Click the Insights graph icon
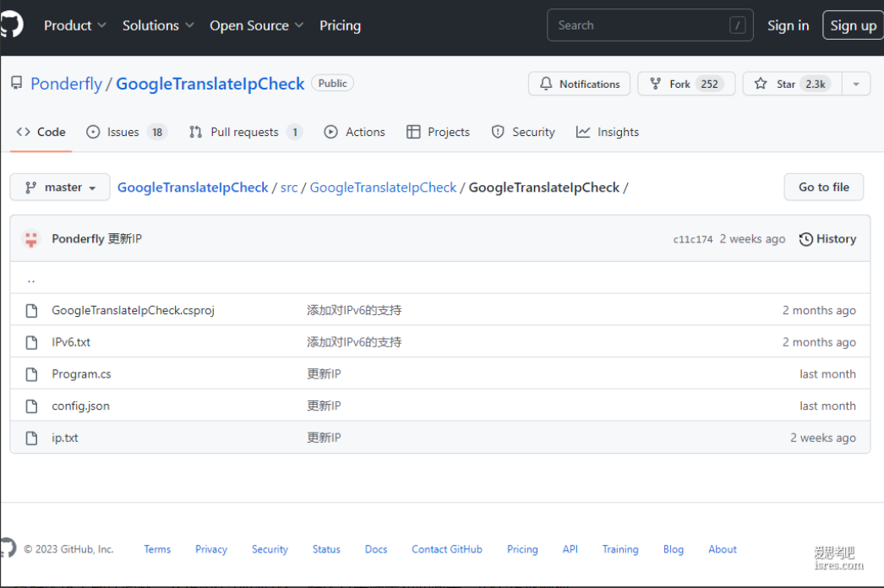Screen dimensions: 884x588 coord(583,132)
